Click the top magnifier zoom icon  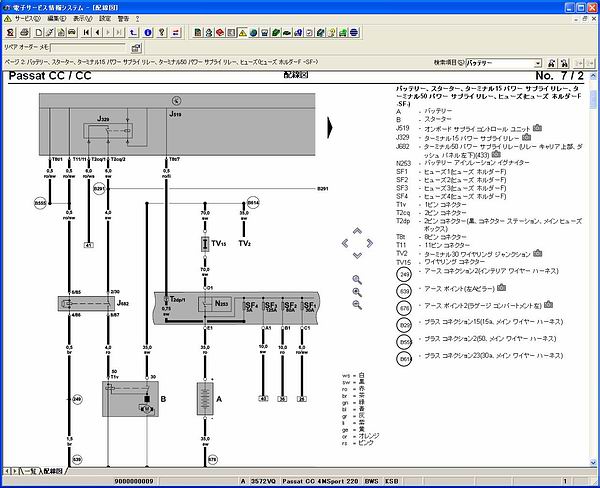[357, 280]
